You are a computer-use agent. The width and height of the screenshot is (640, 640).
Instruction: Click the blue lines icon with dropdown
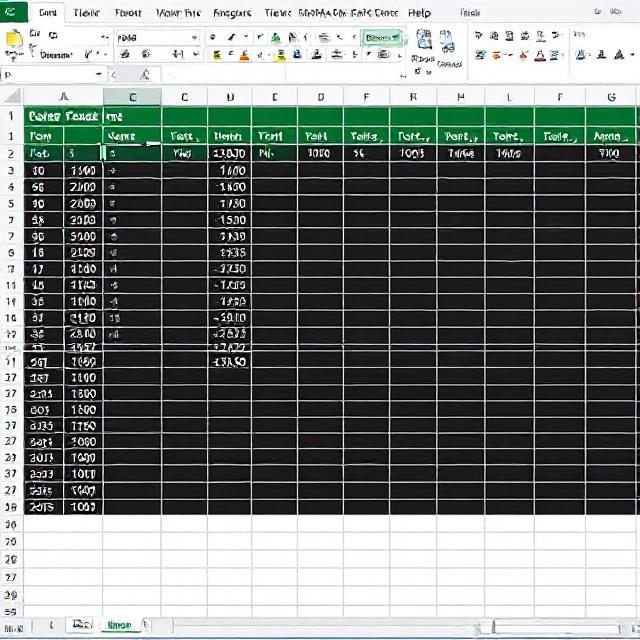pos(555,55)
